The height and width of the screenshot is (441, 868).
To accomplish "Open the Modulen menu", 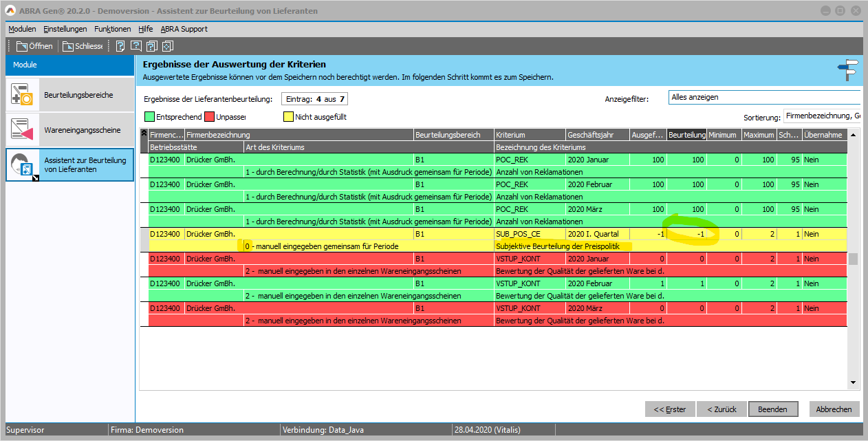I will coord(22,29).
